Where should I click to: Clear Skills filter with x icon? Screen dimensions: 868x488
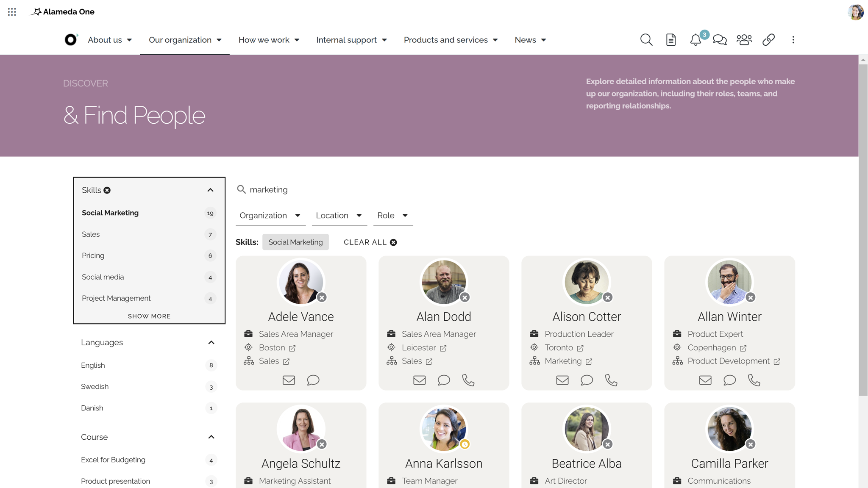(x=107, y=190)
